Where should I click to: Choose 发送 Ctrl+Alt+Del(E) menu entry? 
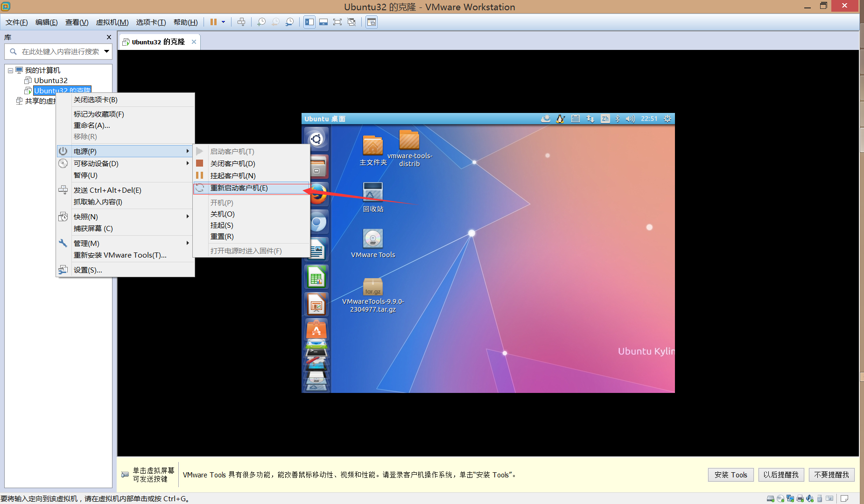tap(125, 190)
